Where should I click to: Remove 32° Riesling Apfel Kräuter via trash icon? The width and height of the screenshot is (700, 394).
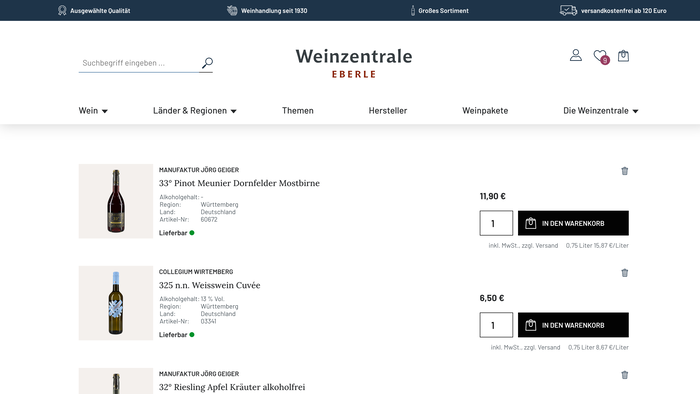tap(625, 375)
